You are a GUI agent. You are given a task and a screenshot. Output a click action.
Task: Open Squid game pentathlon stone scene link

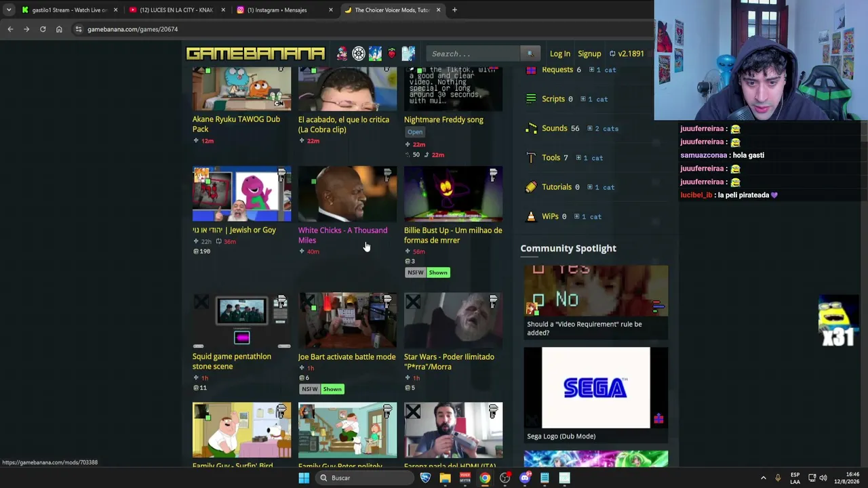[x=232, y=361]
